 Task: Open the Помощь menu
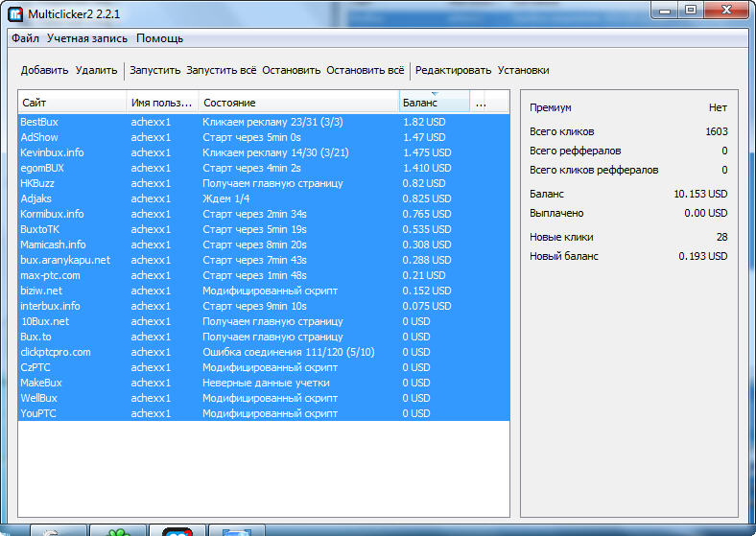159,38
